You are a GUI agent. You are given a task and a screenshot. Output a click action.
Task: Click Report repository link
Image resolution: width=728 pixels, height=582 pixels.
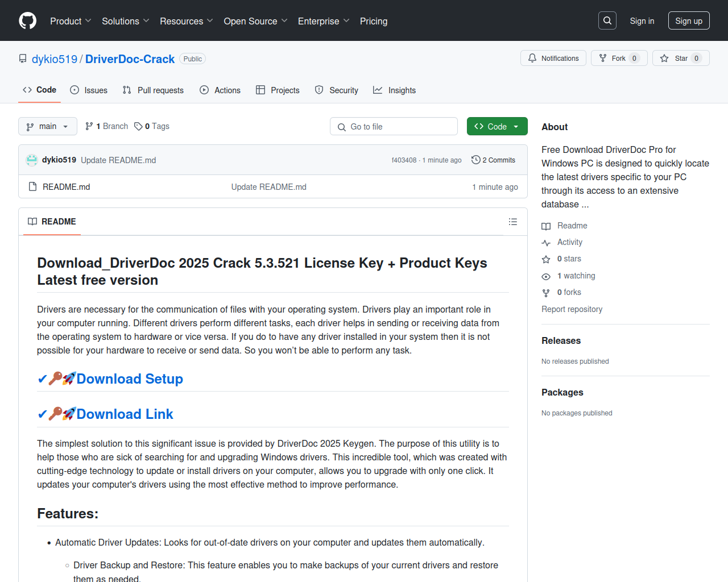(x=572, y=309)
